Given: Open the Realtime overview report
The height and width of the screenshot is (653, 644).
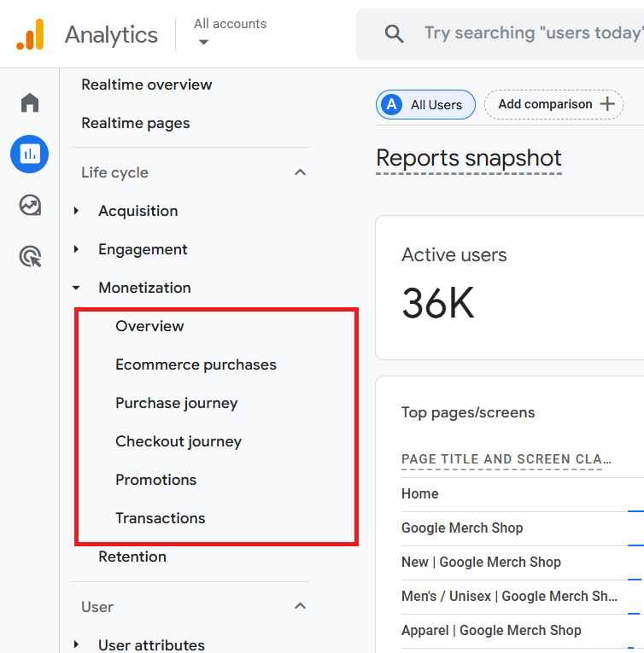Looking at the screenshot, I should click(x=146, y=85).
